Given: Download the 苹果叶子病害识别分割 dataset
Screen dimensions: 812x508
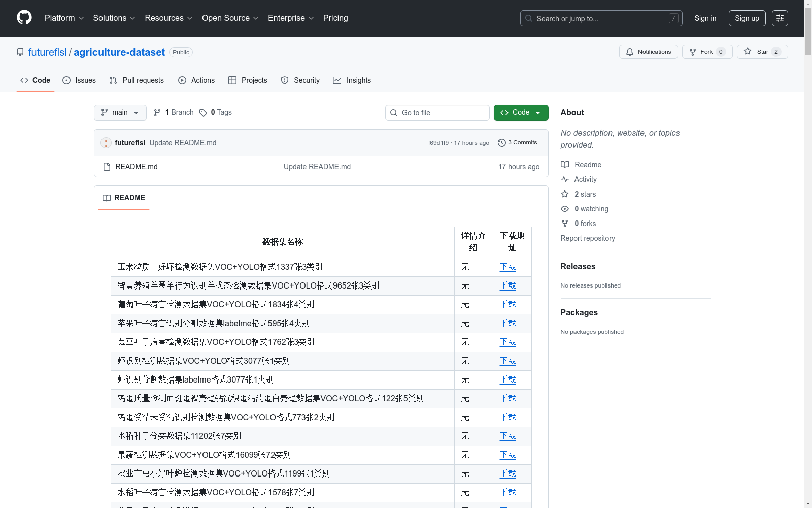Looking at the screenshot, I should click(x=508, y=323).
